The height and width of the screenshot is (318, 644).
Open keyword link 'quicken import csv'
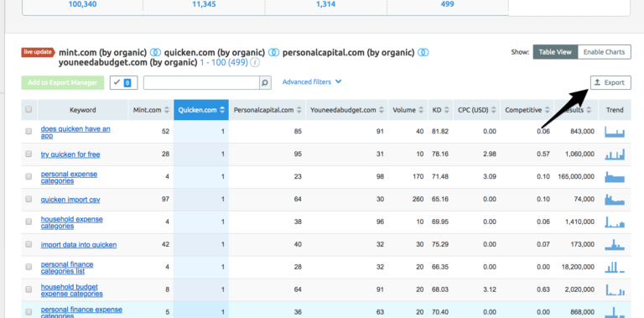pos(70,200)
